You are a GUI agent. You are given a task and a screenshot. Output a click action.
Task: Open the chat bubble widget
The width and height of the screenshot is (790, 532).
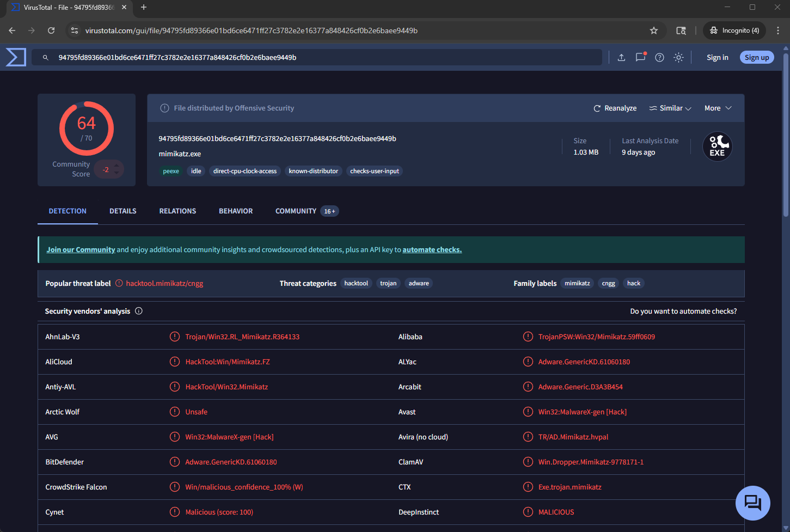click(x=752, y=503)
